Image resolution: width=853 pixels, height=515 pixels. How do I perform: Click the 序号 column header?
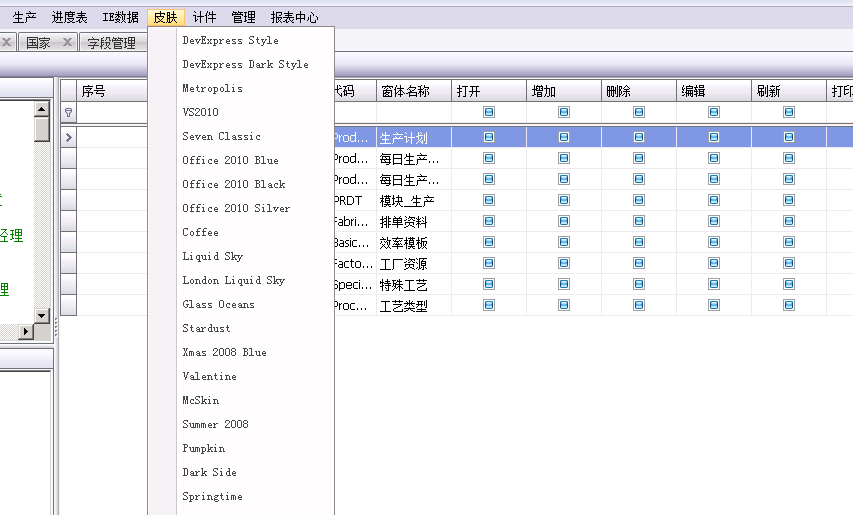click(112, 91)
